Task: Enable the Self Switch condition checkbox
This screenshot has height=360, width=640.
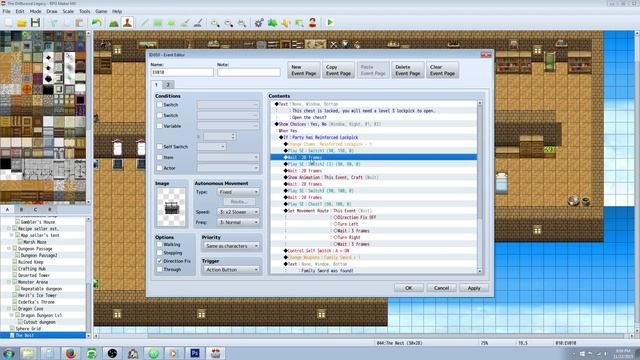Action: coord(160,147)
